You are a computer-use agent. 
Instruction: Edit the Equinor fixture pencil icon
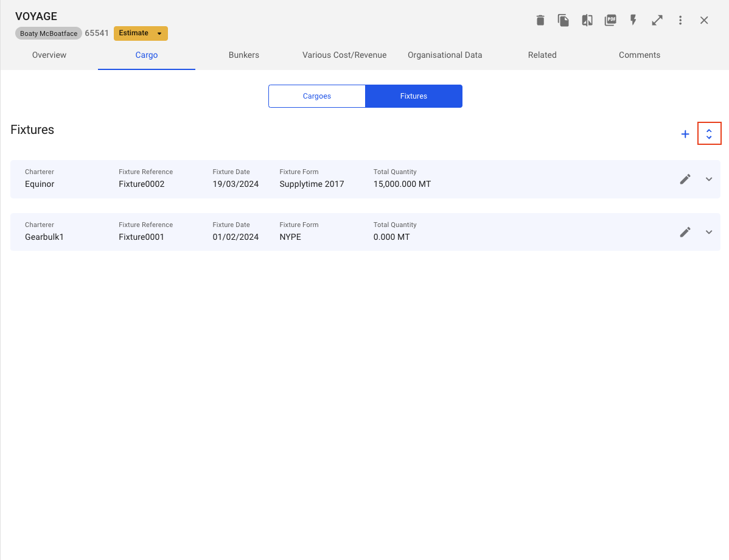685,179
